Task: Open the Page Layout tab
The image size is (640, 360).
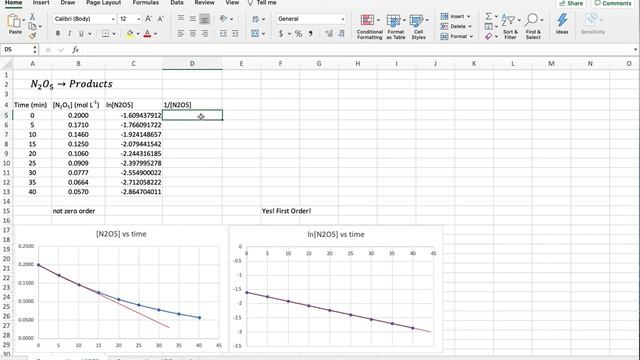Action: [103, 3]
